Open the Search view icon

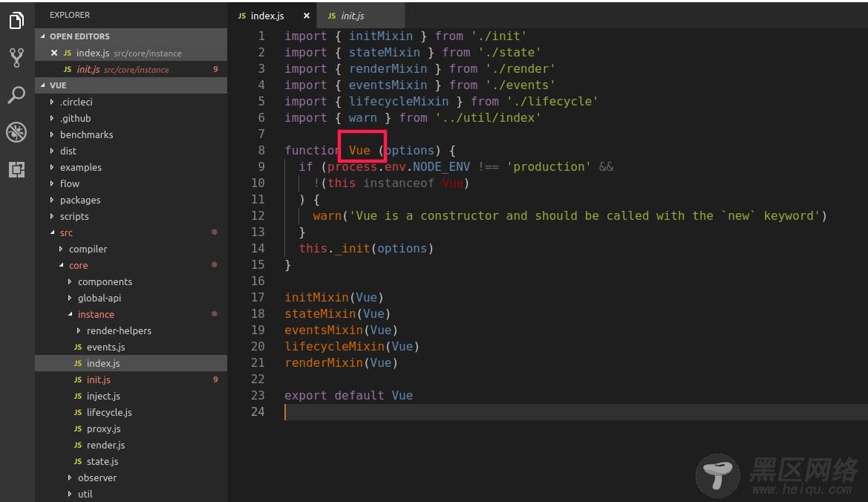click(16, 94)
